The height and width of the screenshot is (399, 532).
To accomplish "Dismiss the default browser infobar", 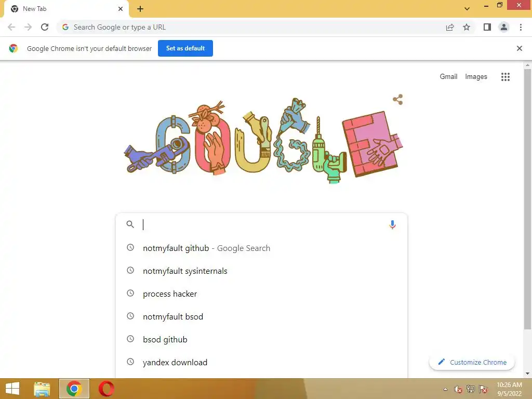I will point(519,48).
